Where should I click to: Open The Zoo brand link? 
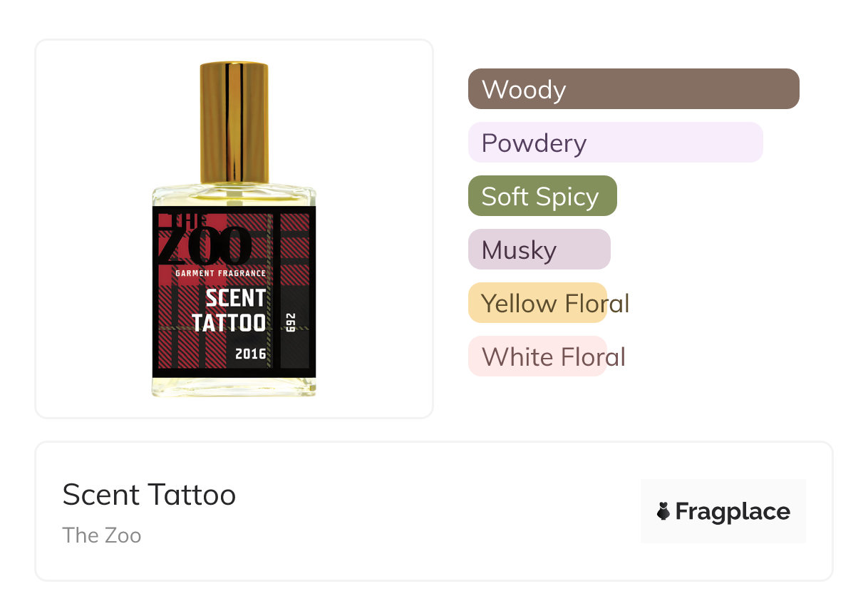point(102,535)
